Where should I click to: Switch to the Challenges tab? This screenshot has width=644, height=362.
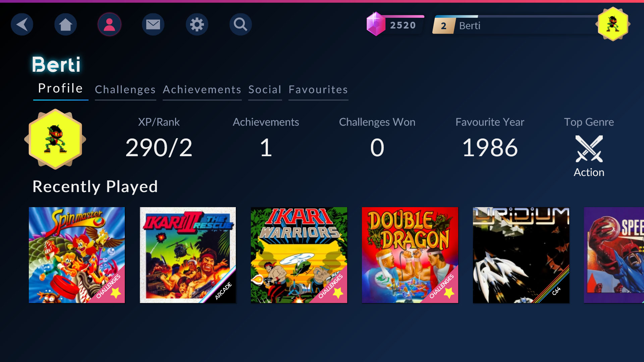tap(125, 89)
